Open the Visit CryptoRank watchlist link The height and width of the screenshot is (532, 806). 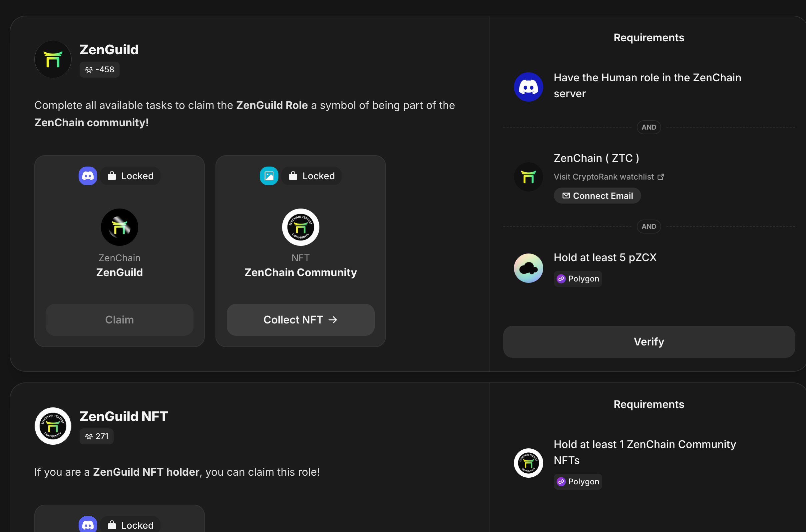point(608,177)
